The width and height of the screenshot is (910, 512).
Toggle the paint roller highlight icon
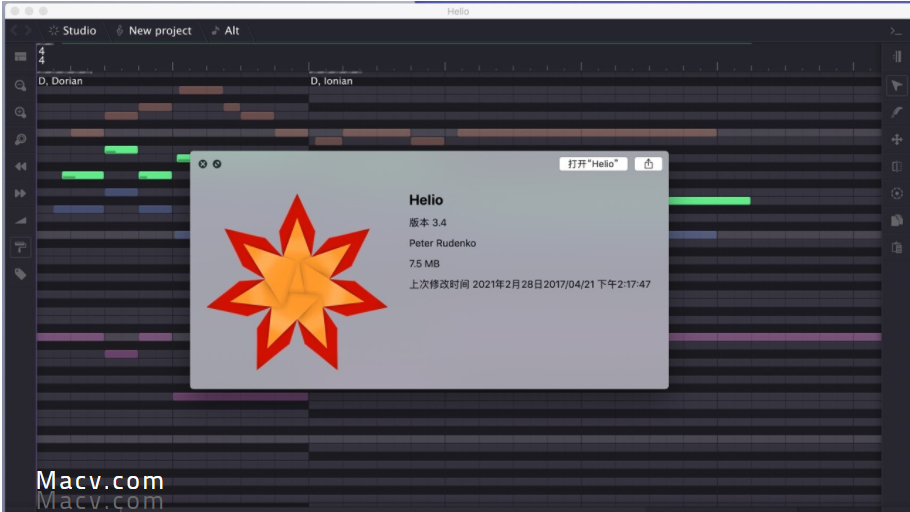(20, 247)
